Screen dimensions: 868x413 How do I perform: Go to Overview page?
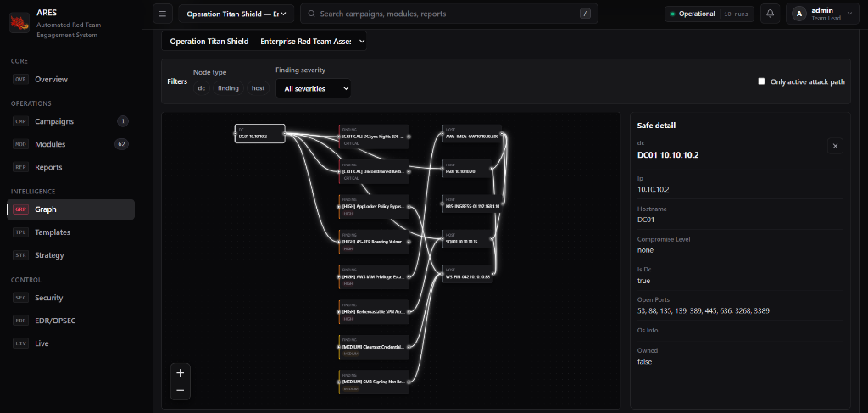tap(71, 79)
